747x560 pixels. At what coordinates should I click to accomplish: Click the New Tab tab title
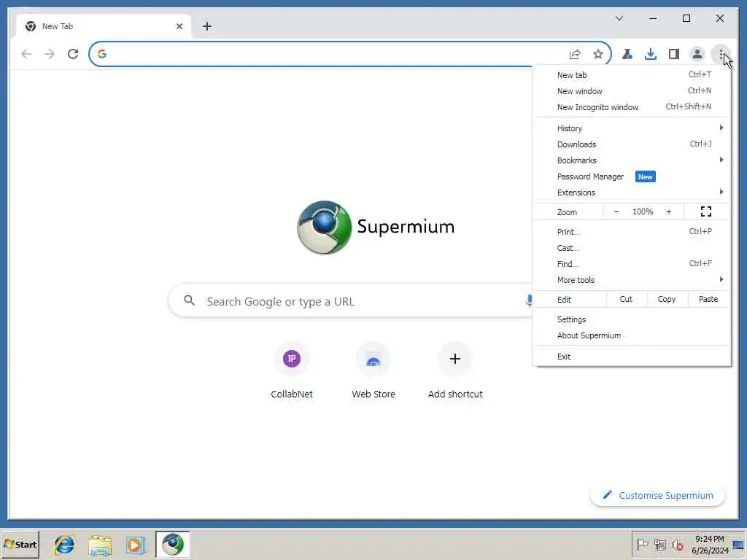point(58,27)
